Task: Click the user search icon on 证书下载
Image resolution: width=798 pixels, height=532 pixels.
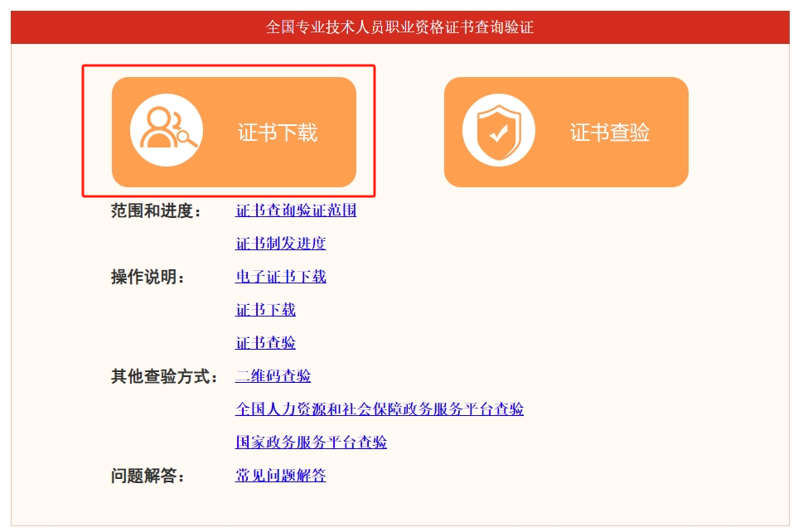Action: (x=167, y=130)
